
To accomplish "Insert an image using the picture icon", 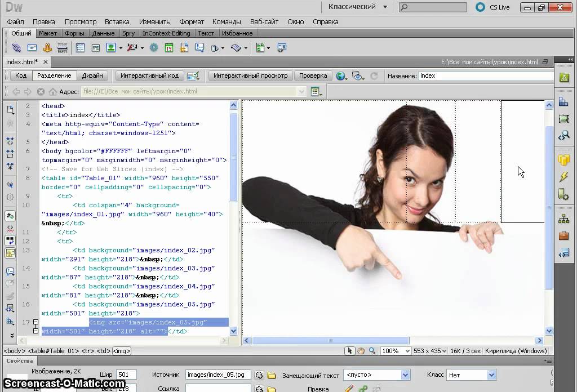I will (x=111, y=47).
